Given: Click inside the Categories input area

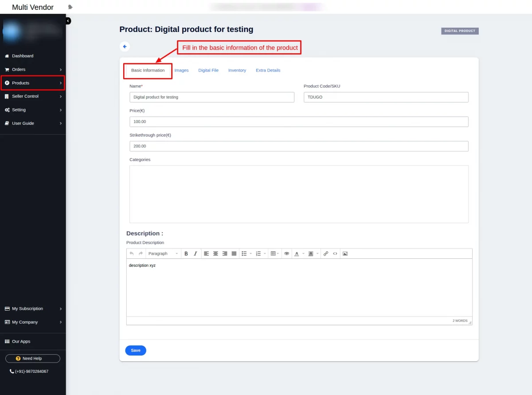Looking at the screenshot, I should coord(299,194).
